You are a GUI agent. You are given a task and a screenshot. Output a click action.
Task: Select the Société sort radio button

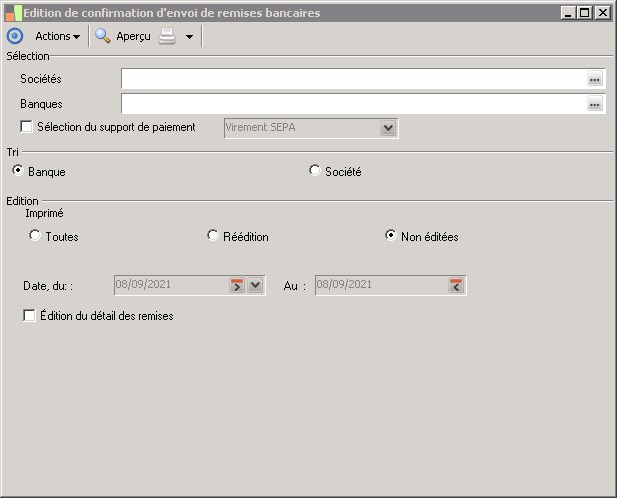click(x=314, y=171)
